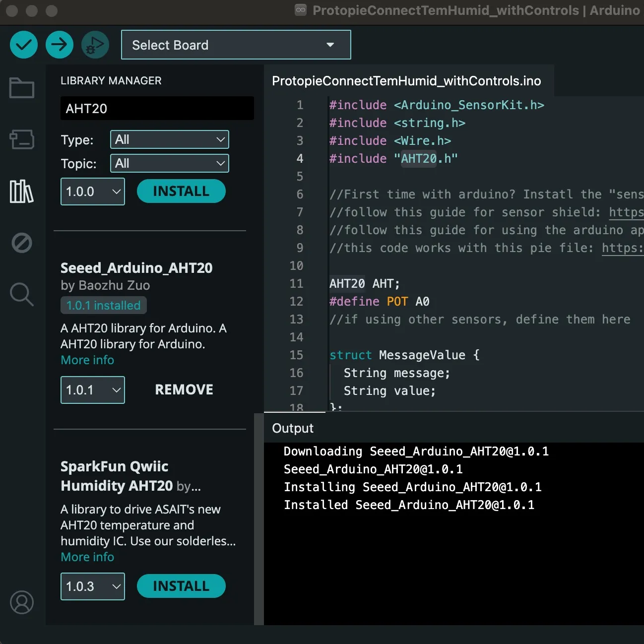This screenshot has height=644, width=644.
Task: Click REMOVE for Seeed_Arduino_AHT20 library
Action: click(184, 389)
